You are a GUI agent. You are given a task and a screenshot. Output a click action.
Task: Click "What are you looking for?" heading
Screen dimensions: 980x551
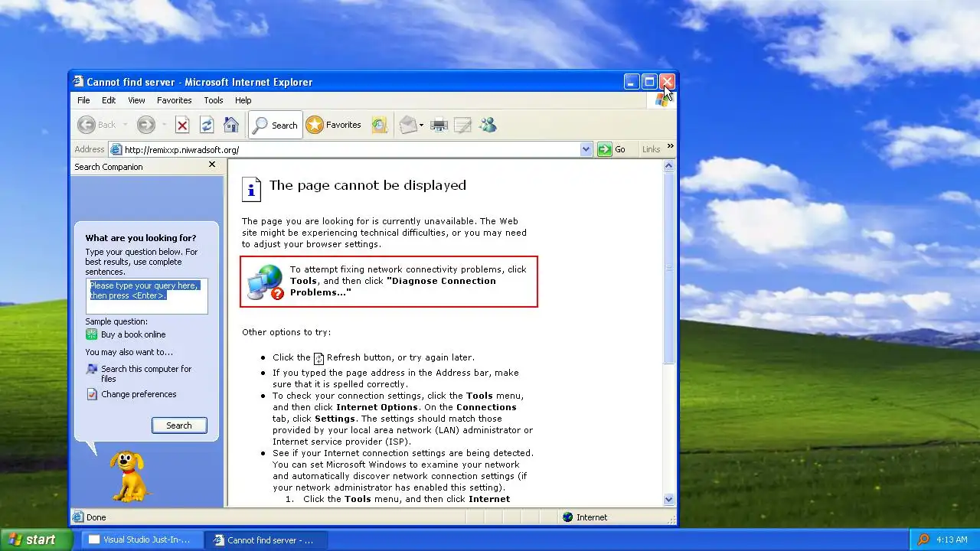141,238
